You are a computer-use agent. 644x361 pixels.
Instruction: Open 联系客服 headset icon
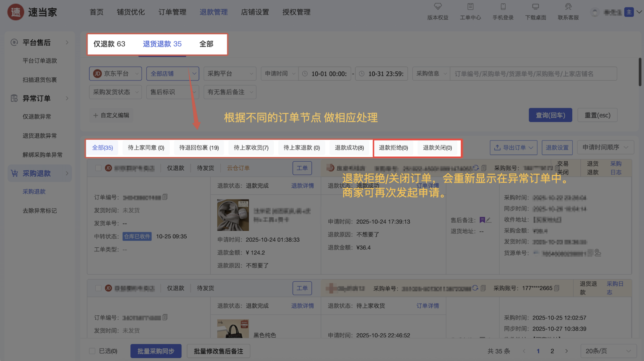click(568, 7)
